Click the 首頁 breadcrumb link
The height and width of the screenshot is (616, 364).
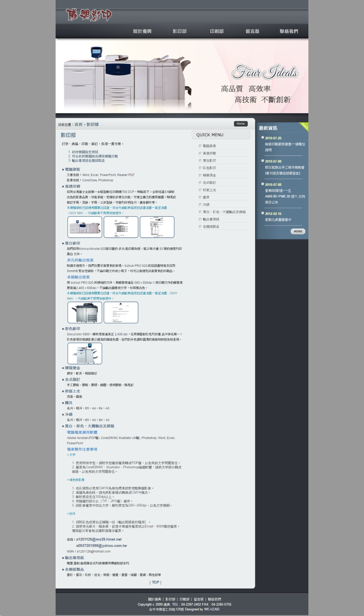[x=78, y=125]
